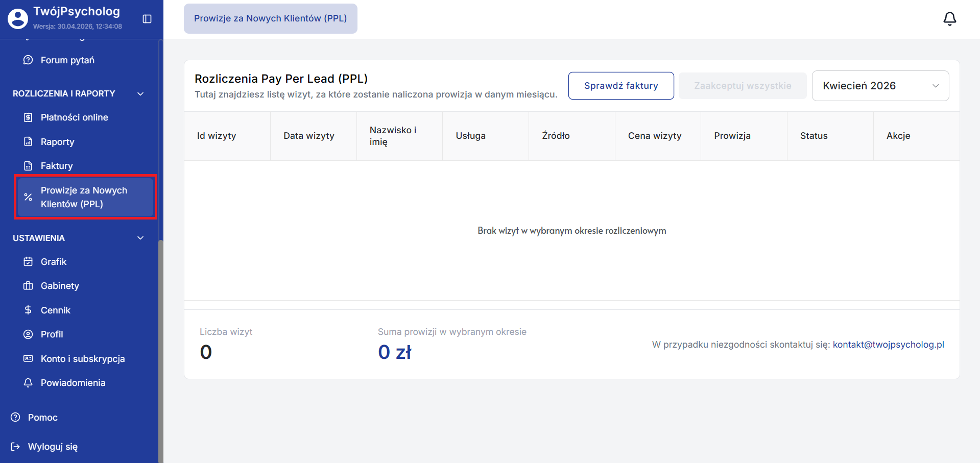980x463 pixels.
Task: Click the notification bell icon
Action: [x=949, y=19]
